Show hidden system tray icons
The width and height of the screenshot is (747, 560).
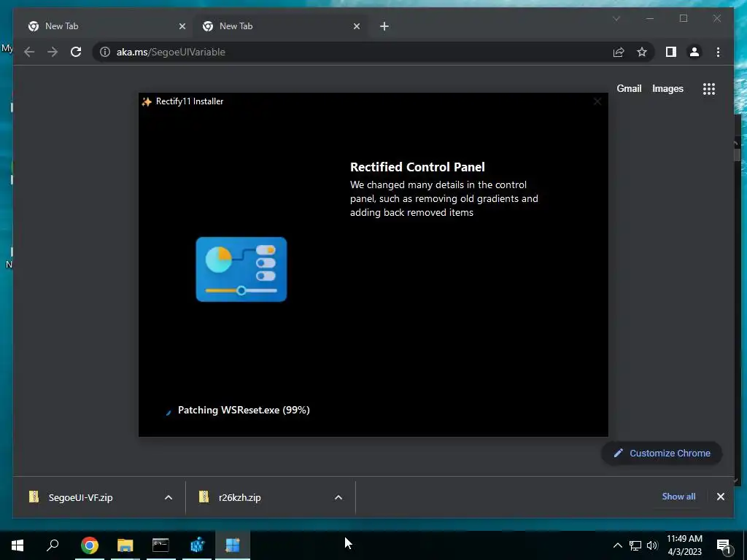(617, 545)
